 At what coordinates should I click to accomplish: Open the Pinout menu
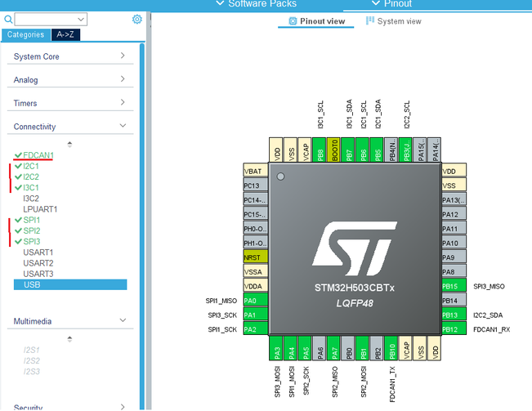(x=392, y=4)
